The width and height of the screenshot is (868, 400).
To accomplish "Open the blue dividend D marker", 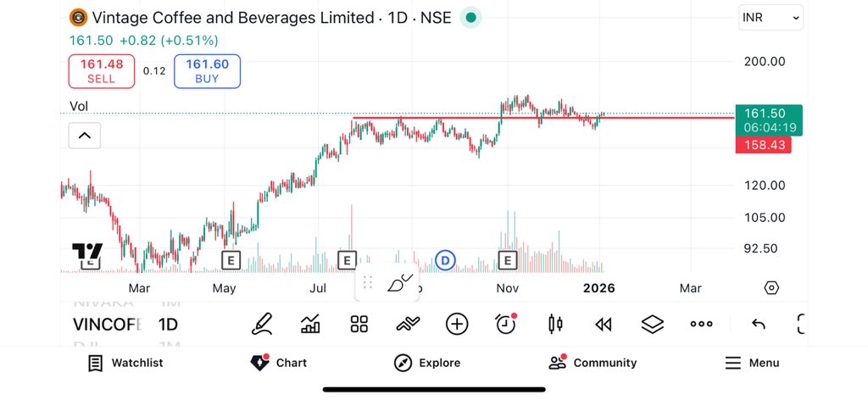I will coord(445,259).
